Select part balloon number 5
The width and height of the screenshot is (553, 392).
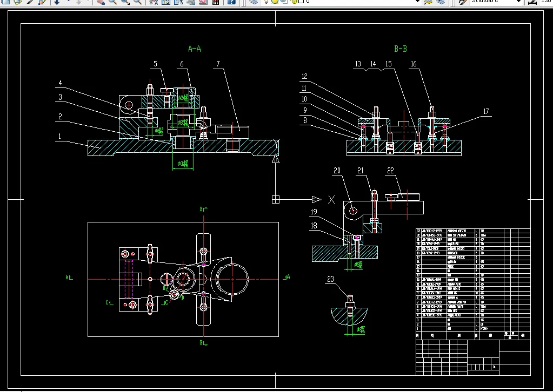(155, 64)
